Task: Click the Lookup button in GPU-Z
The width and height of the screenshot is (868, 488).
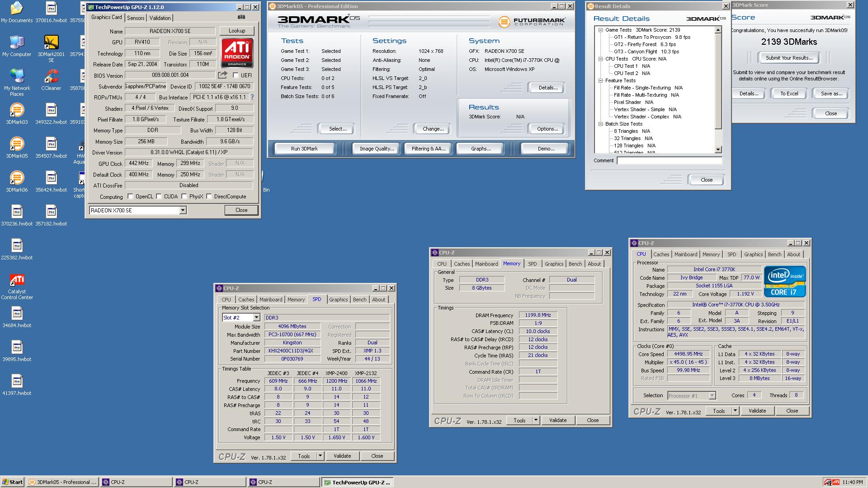Action: point(237,31)
